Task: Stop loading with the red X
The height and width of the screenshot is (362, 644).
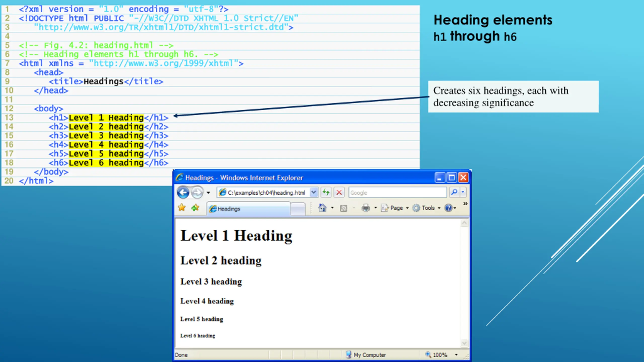Action: pyautogui.click(x=339, y=193)
